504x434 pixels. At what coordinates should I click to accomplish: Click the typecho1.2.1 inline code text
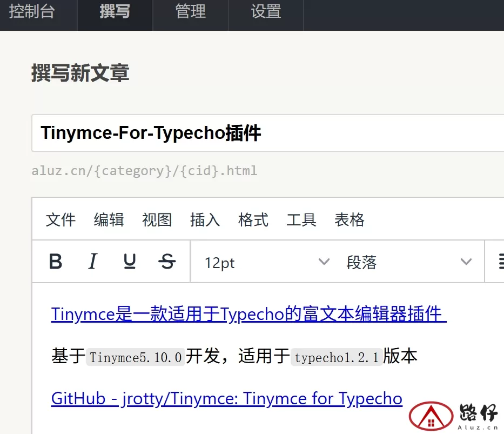click(x=337, y=357)
